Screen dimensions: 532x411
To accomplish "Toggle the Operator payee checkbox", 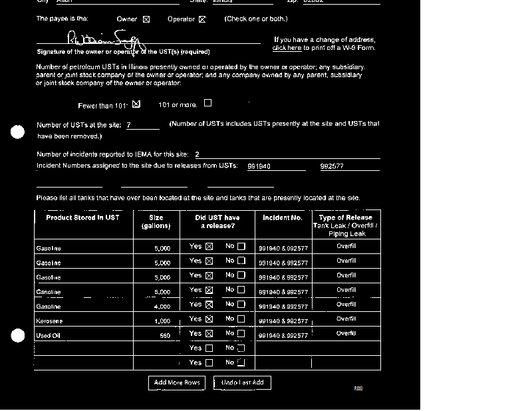I will [x=202, y=19].
